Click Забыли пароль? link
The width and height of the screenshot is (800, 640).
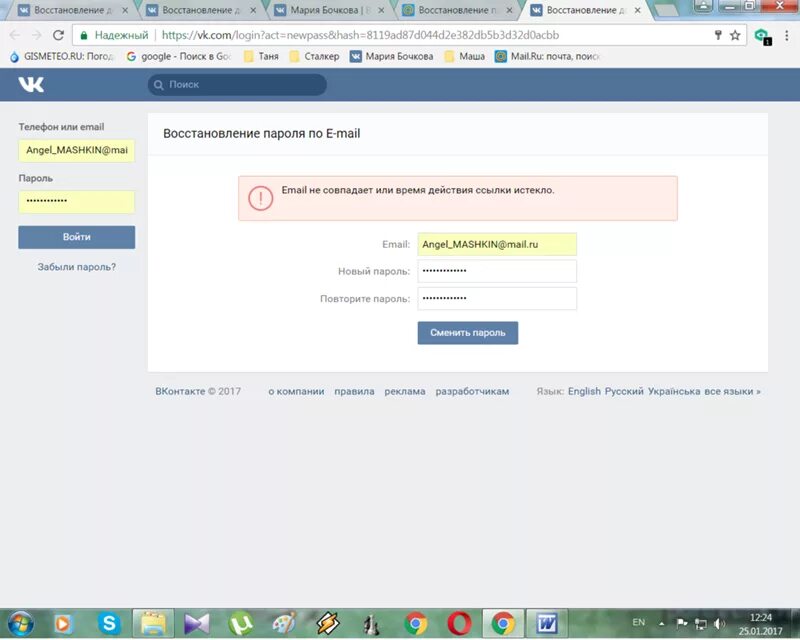77,267
